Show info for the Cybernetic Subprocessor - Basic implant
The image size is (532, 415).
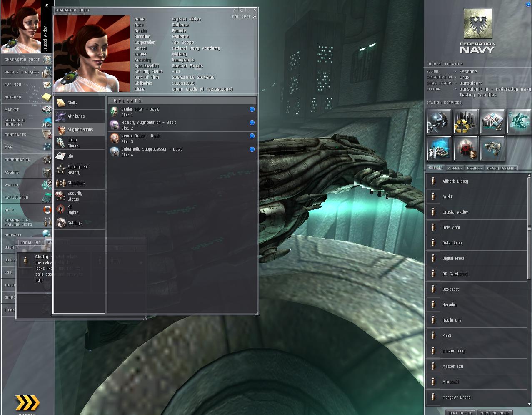pyautogui.click(x=252, y=149)
